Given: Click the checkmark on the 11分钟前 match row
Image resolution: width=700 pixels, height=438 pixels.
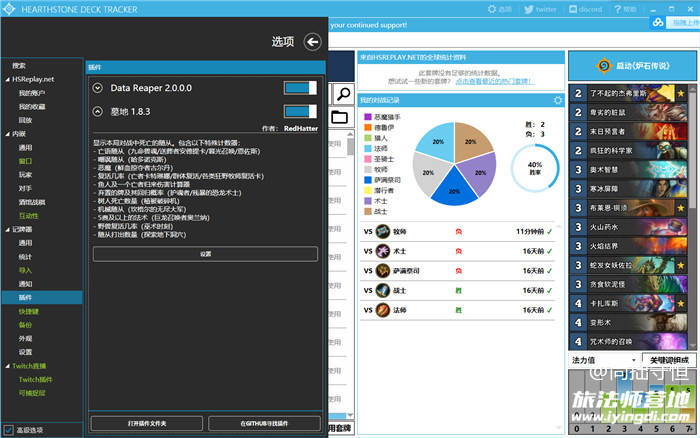Looking at the screenshot, I should (x=549, y=231).
